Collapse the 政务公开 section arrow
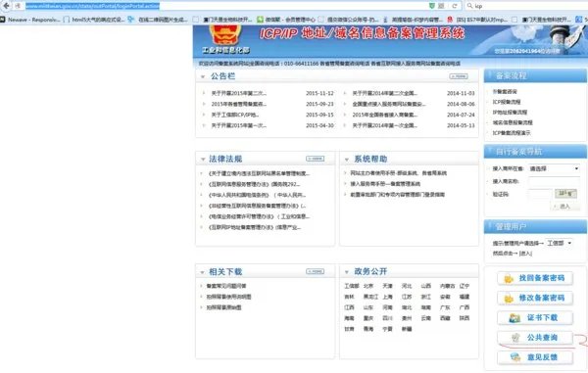The height and width of the screenshot is (373, 588). tap(347, 272)
